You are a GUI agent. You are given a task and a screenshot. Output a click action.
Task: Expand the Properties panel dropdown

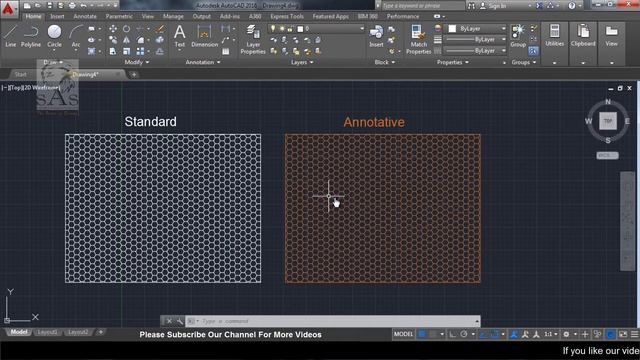(453, 62)
